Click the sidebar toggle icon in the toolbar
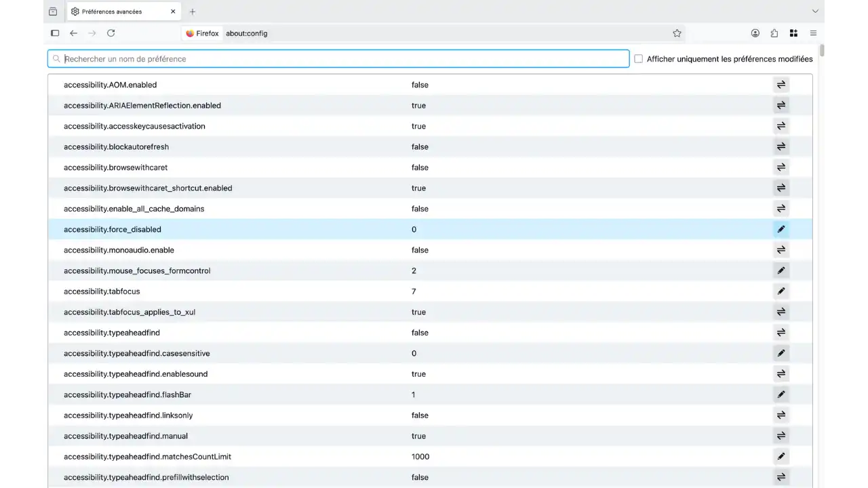Screen dimensions: 868x488 [55, 33]
